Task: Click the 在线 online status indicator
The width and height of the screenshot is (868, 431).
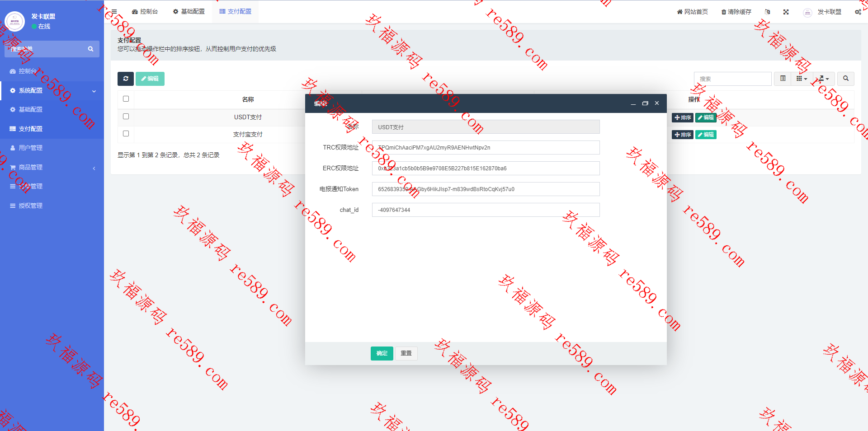Action: pos(41,26)
